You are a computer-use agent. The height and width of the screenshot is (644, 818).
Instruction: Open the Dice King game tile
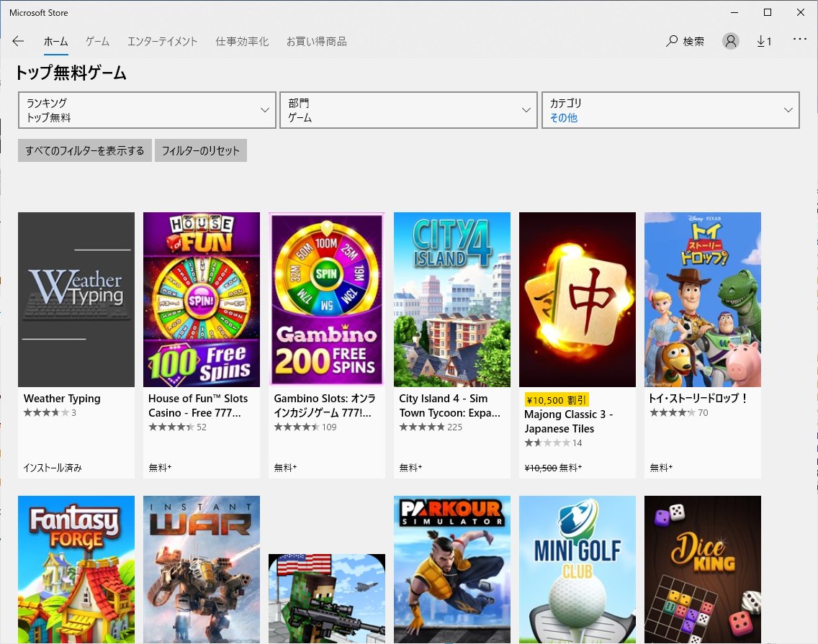[x=702, y=569]
